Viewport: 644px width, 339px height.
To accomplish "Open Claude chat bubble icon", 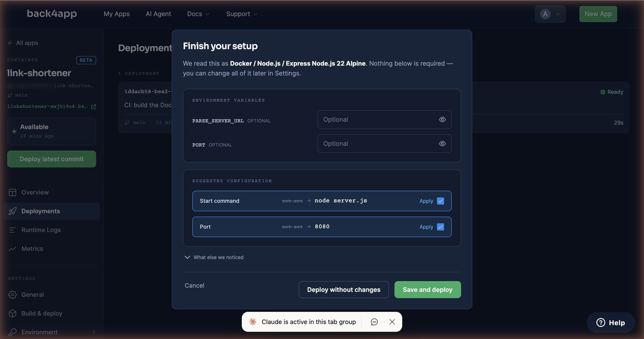I will coord(374,322).
